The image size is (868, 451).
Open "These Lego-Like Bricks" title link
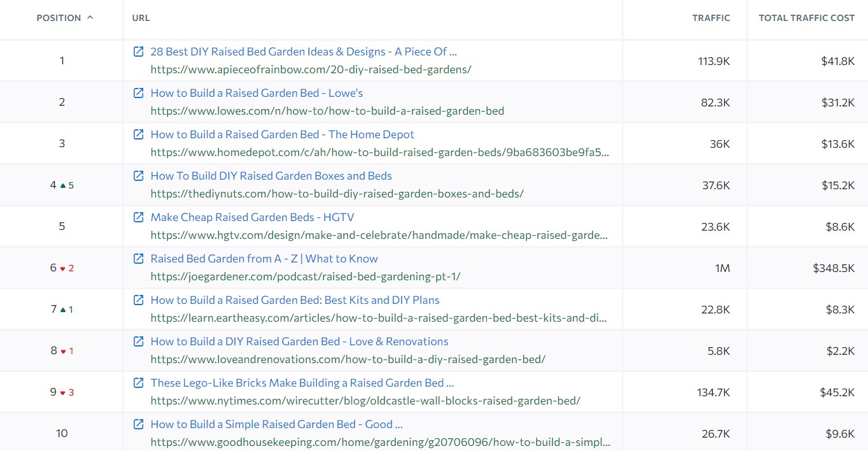tap(302, 383)
